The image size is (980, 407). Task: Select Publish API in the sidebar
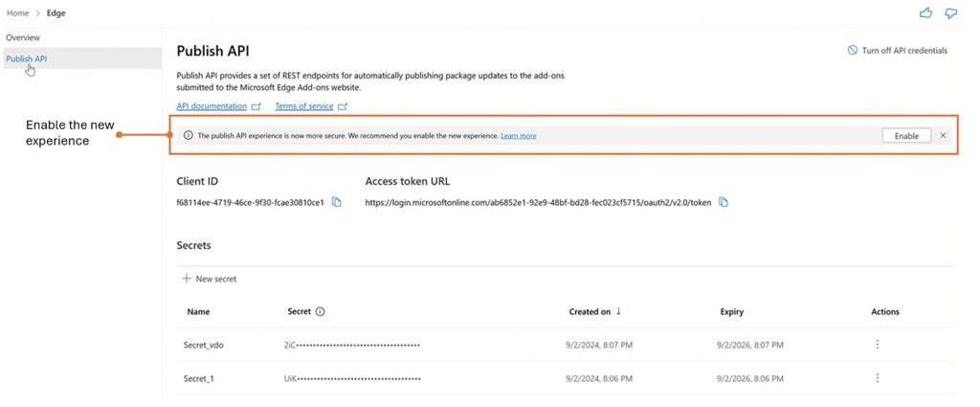27,58
